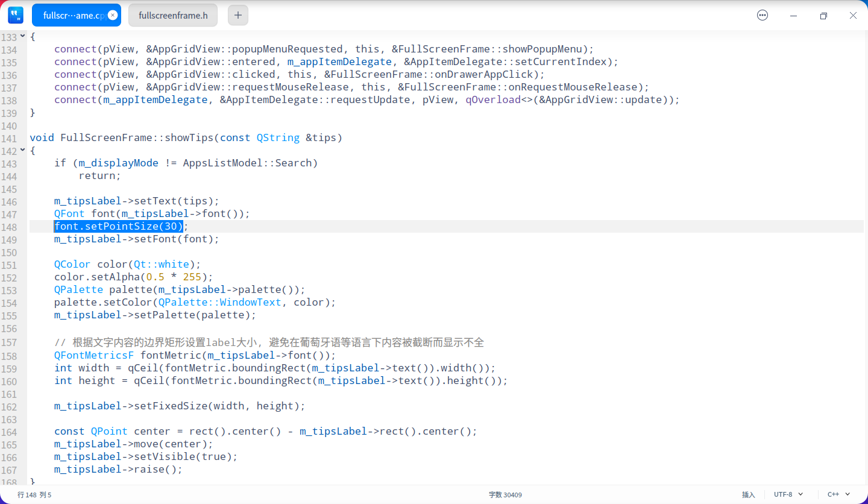Close the fullscr···ame.cpp tab
The height and width of the screenshot is (504, 868).
[113, 16]
